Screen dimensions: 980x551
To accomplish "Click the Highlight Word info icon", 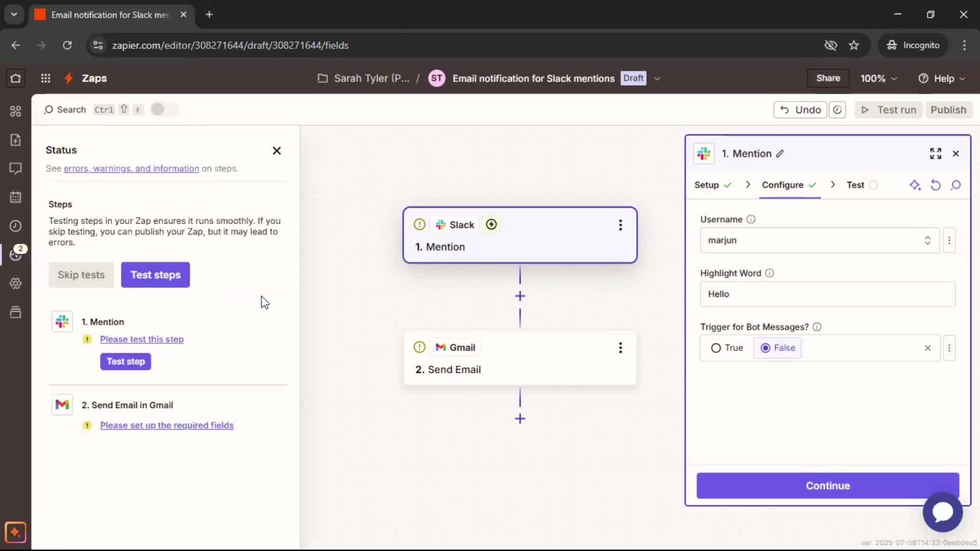I will [770, 273].
